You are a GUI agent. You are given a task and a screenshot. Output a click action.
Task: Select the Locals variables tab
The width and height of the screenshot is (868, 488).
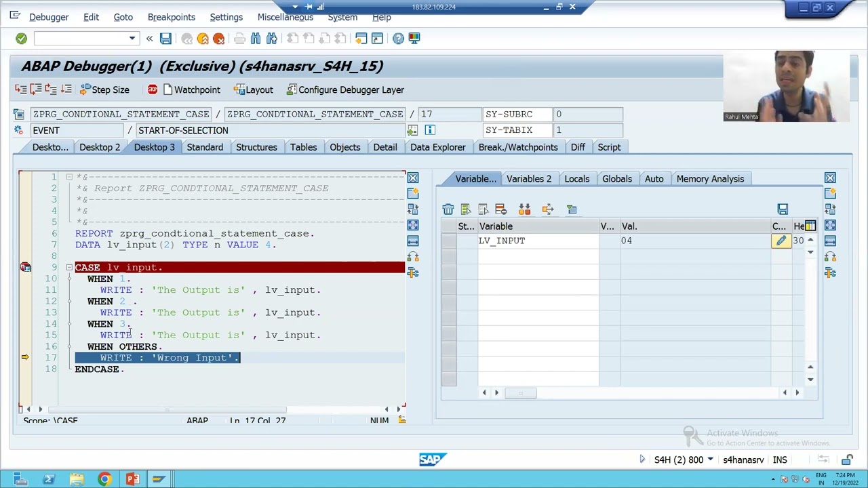(576, 179)
